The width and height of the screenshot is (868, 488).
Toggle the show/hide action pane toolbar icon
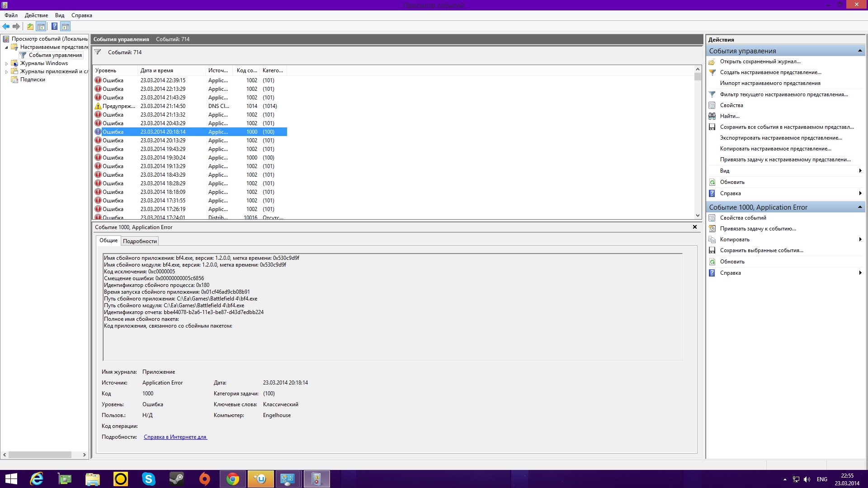tap(66, 26)
